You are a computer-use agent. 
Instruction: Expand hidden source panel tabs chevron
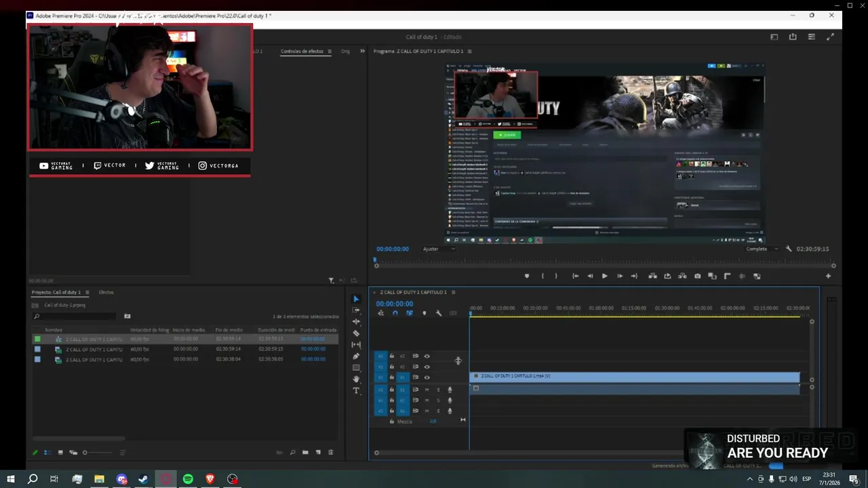tap(362, 52)
